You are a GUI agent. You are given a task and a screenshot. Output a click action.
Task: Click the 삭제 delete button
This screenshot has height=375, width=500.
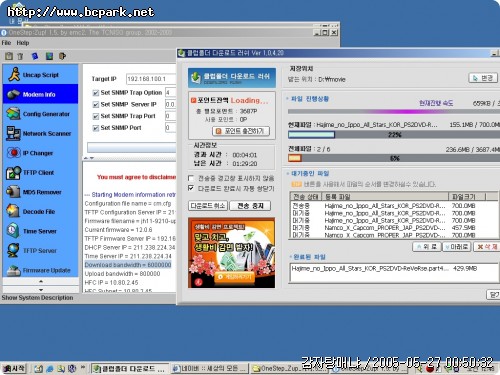click(x=486, y=247)
